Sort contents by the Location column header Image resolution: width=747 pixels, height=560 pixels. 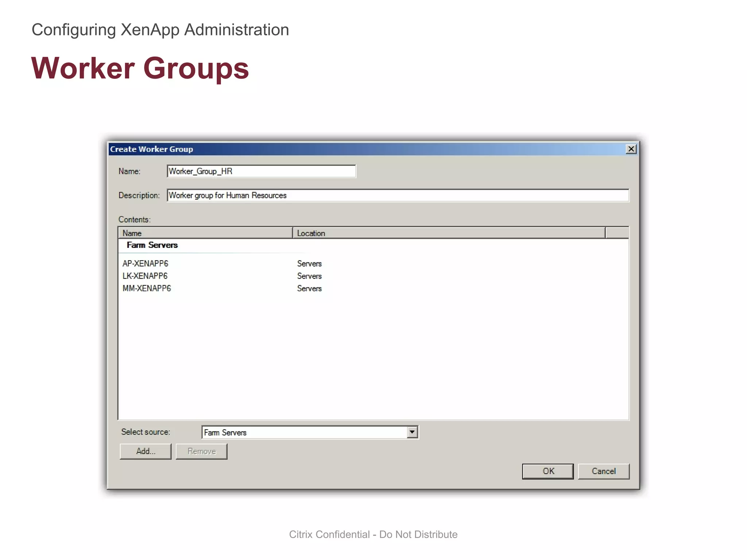[x=449, y=233]
